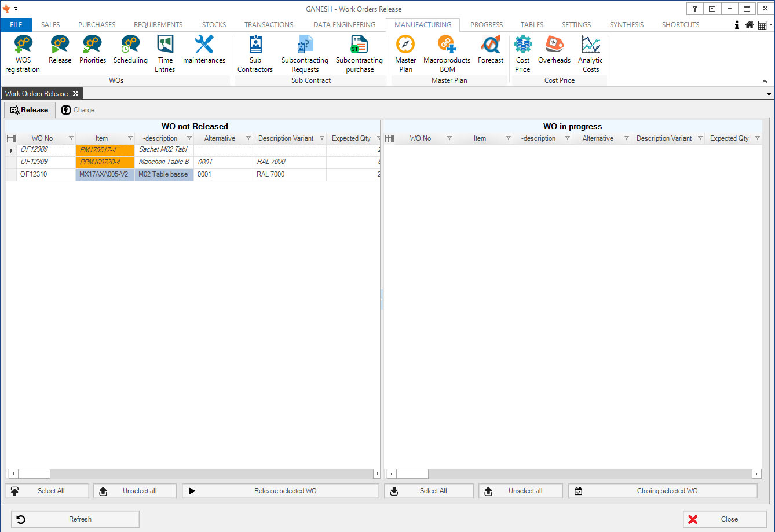This screenshot has height=532, width=775.
Task: Open WOS registration in the ribbon
Action: pos(23,53)
